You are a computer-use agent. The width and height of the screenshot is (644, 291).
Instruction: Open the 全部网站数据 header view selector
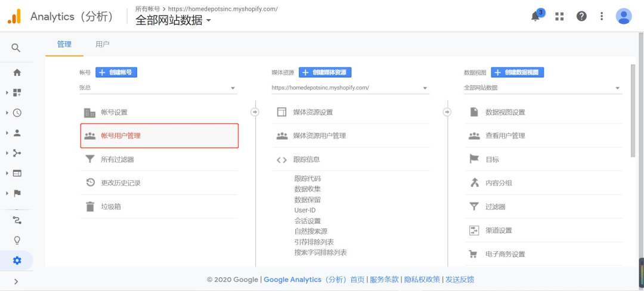click(173, 20)
